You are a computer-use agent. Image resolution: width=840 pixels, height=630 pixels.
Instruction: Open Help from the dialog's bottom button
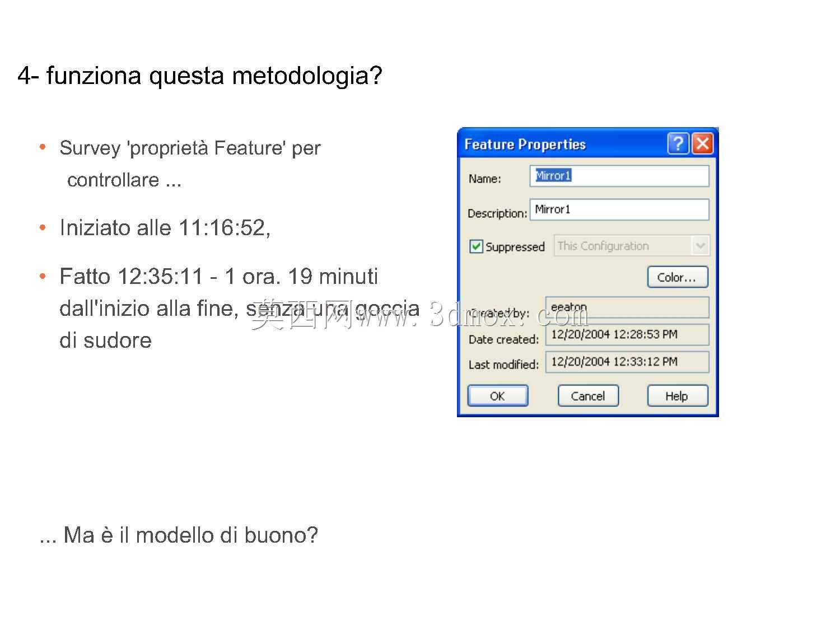(678, 396)
